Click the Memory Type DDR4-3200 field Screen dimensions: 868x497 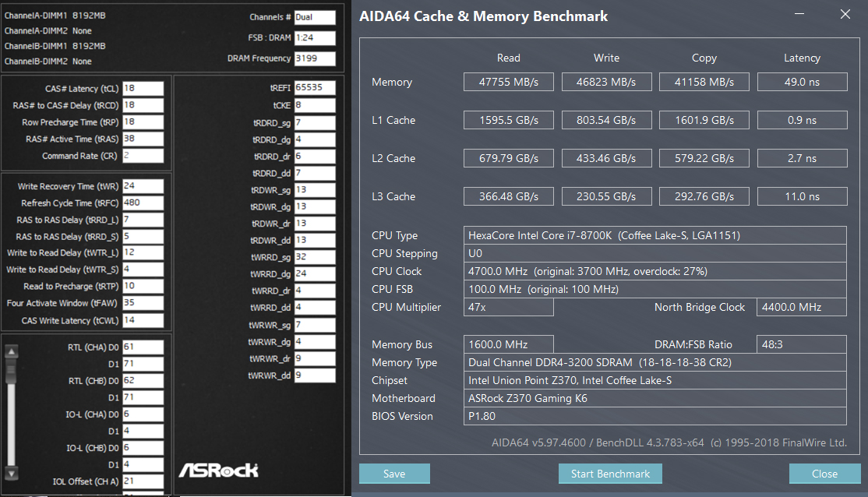tap(655, 362)
